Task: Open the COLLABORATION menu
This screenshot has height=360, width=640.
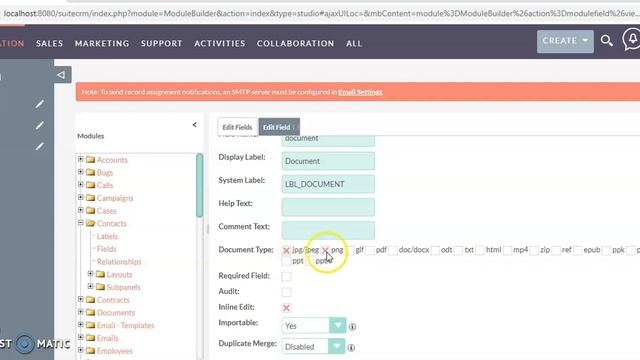Action: tap(296, 43)
